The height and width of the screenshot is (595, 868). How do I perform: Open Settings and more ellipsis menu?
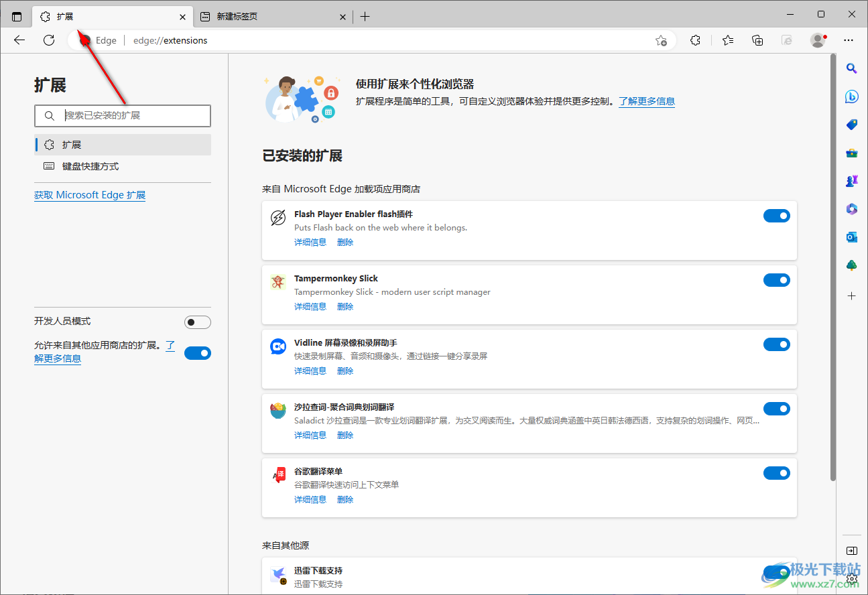[849, 40]
